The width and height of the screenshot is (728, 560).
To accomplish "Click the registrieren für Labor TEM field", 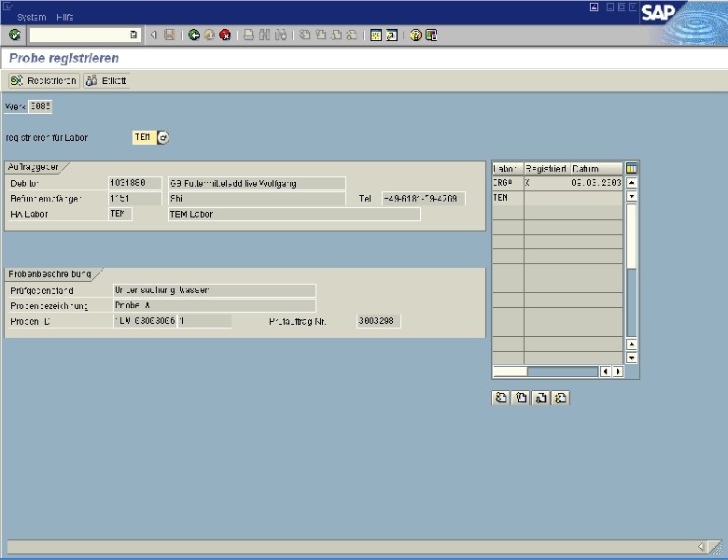I will [144, 137].
